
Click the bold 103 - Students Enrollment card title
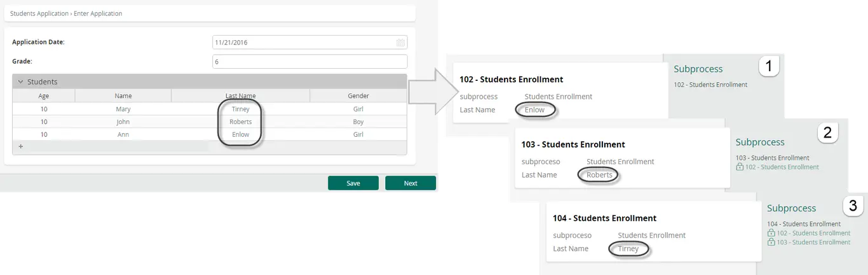pyautogui.click(x=573, y=145)
